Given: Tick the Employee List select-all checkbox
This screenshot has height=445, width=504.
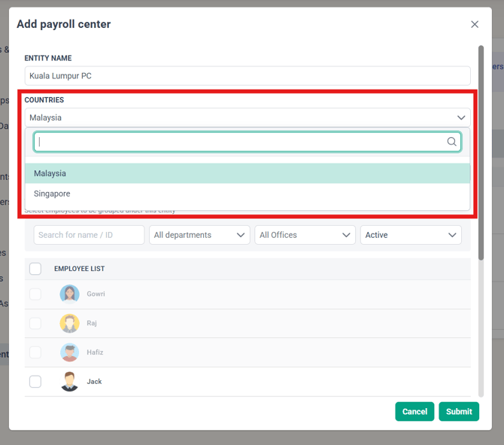Looking at the screenshot, I should click(35, 269).
